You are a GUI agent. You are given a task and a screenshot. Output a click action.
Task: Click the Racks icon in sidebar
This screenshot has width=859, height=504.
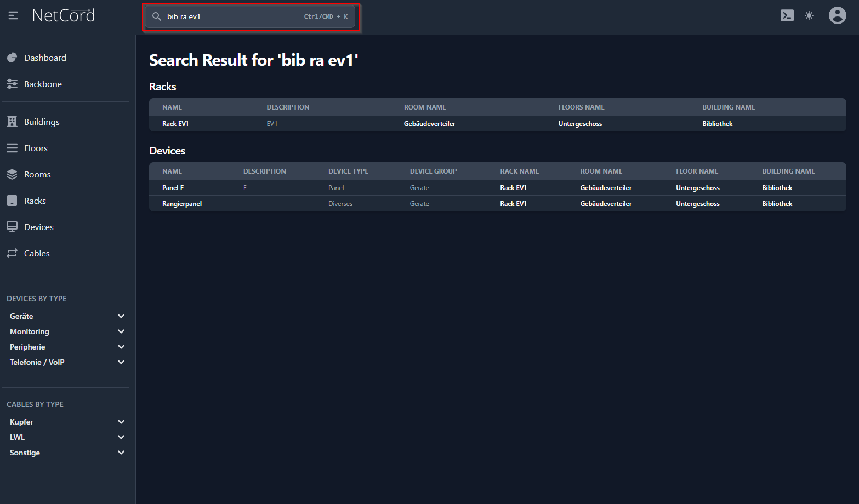tap(12, 201)
